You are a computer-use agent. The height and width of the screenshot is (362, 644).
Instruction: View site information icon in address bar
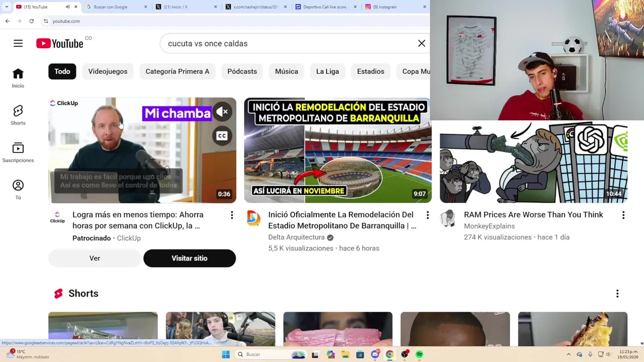tap(46, 21)
